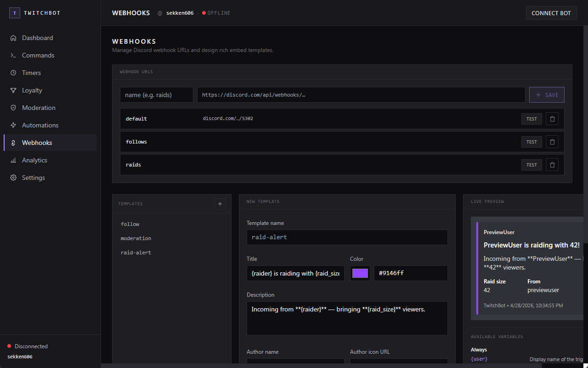Open the Dashboard page

coord(50,38)
